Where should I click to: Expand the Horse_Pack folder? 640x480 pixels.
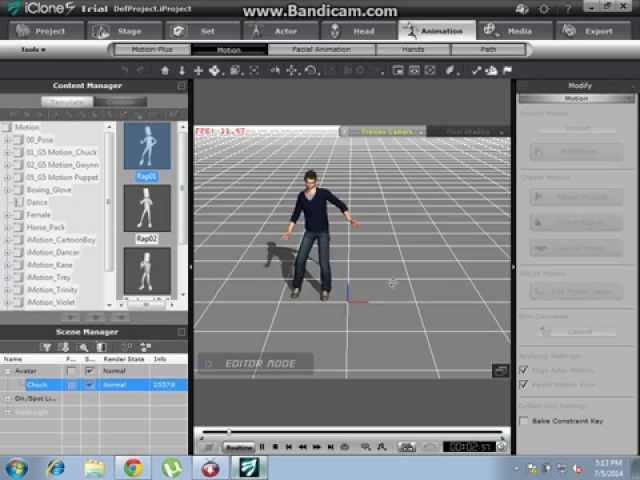pos(7,227)
